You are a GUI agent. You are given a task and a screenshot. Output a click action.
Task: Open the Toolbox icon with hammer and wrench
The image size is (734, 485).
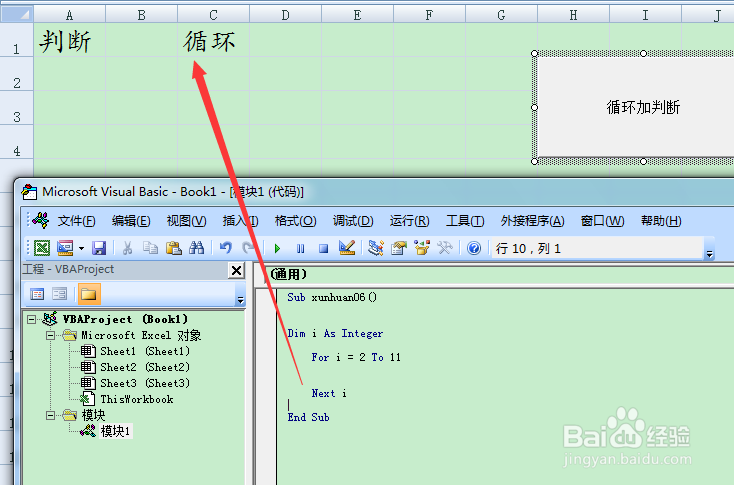[445, 248]
